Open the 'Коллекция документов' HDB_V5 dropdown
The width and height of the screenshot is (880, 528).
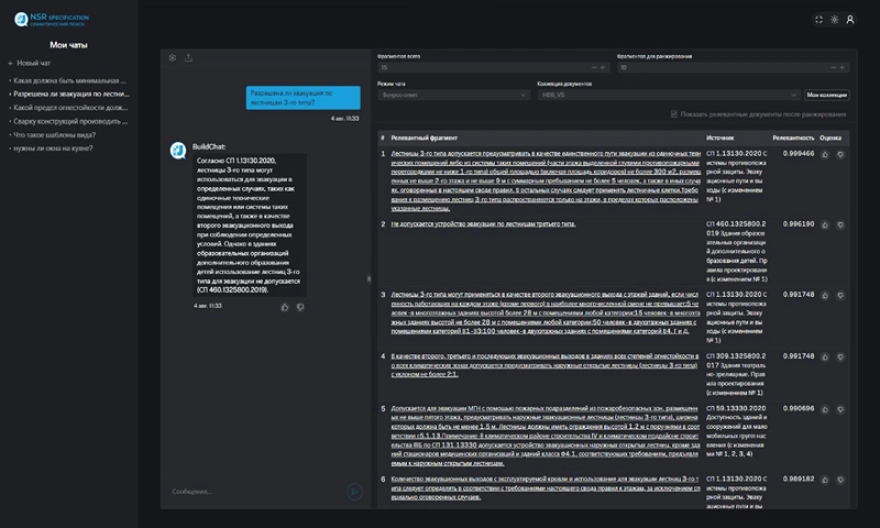[x=668, y=95]
